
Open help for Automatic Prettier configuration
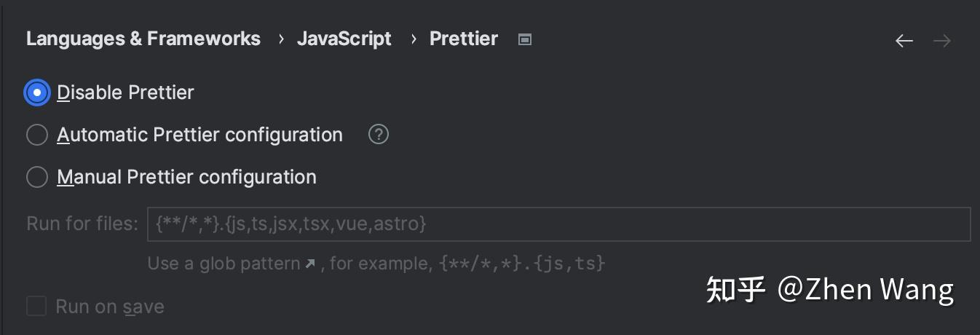tap(379, 135)
